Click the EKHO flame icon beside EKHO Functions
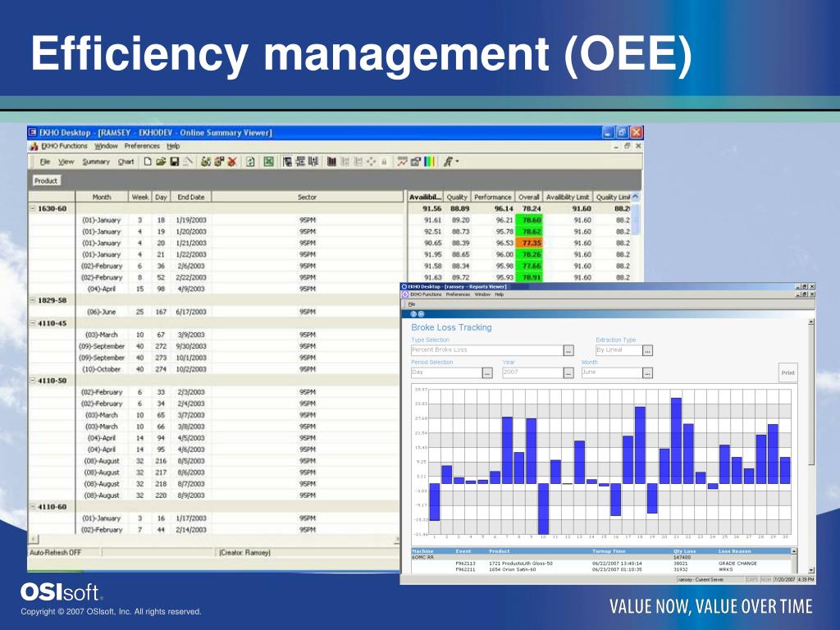The image size is (840, 630). [34, 146]
